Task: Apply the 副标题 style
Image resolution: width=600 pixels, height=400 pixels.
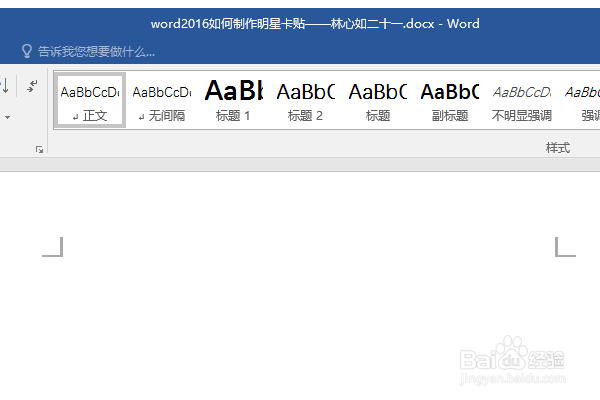Action: click(450, 100)
